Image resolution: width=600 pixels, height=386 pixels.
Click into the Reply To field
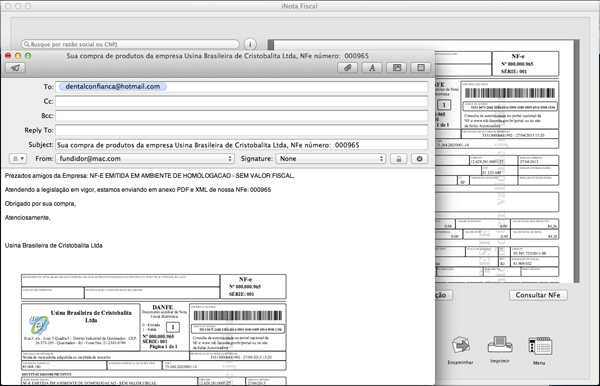[241, 130]
